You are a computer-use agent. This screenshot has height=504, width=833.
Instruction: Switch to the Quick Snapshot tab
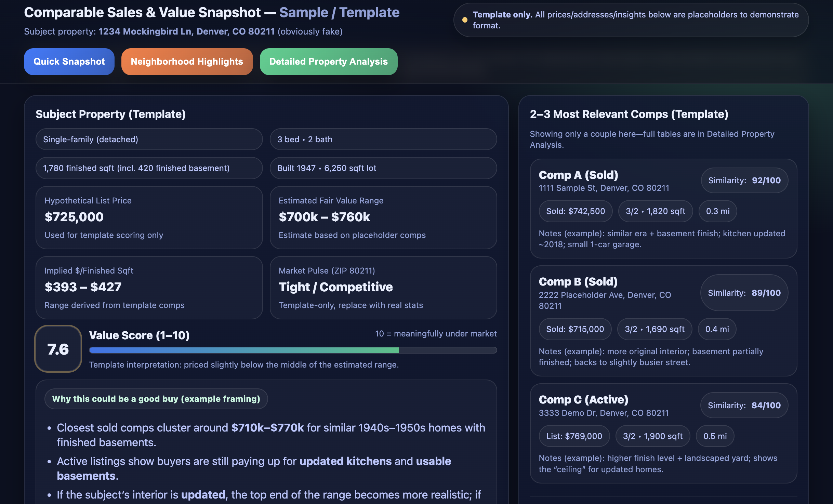(x=69, y=62)
